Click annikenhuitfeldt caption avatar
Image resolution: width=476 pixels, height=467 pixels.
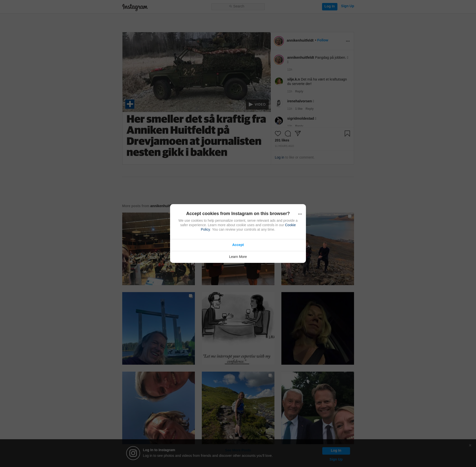(x=279, y=60)
